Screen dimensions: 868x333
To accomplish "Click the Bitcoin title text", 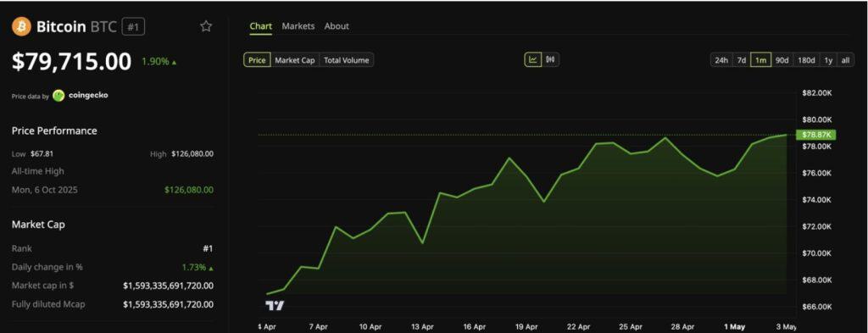I will [x=61, y=26].
